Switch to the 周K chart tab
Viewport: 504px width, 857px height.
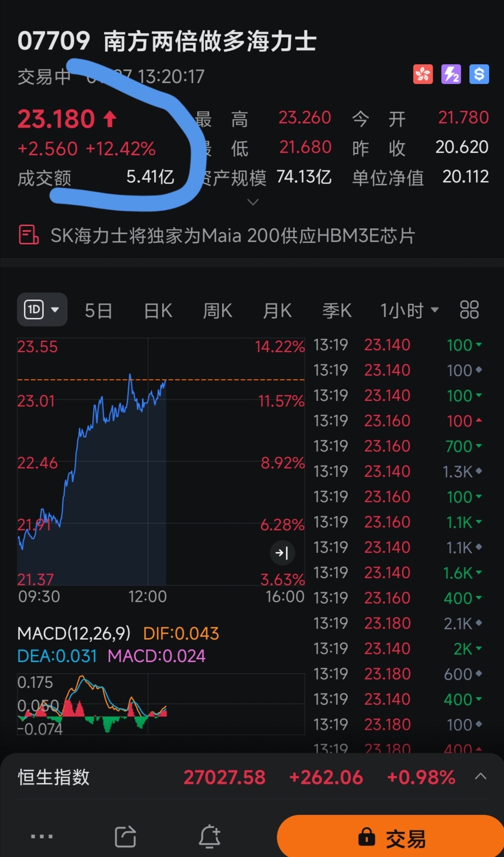pos(218,310)
